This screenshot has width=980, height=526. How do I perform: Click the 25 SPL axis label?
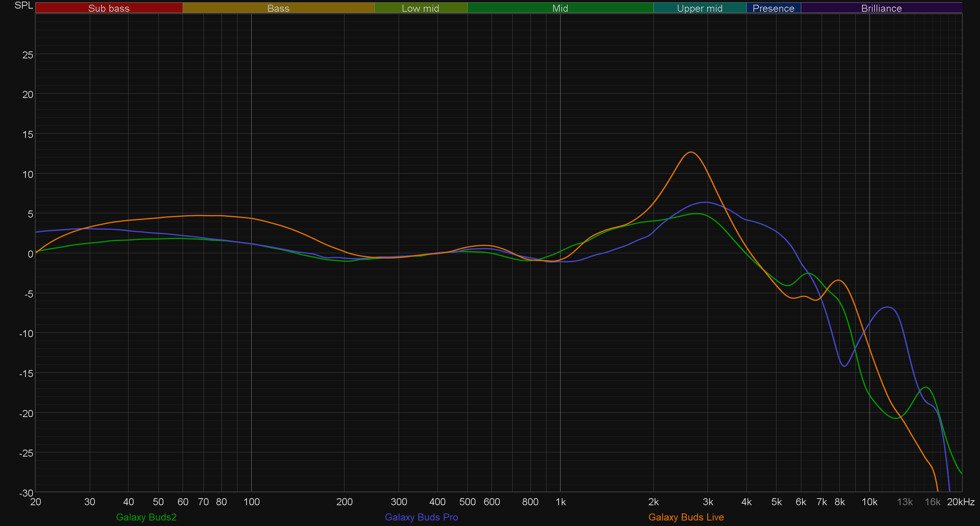pyautogui.click(x=28, y=55)
